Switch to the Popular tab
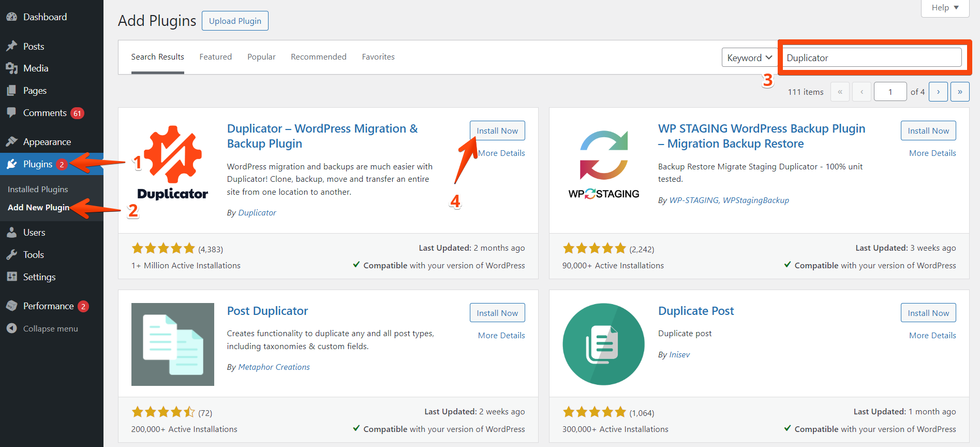Image resolution: width=980 pixels, height=447 pixels. 261,57
